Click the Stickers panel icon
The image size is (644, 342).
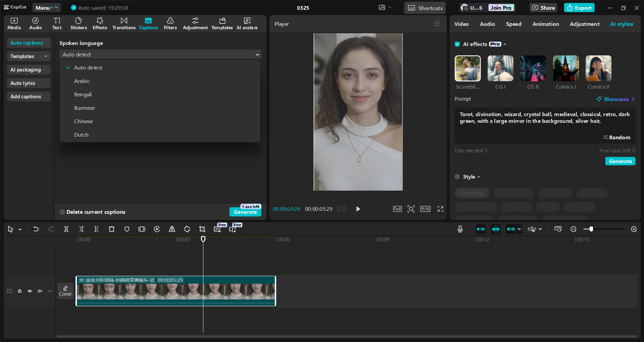[79, 23]
